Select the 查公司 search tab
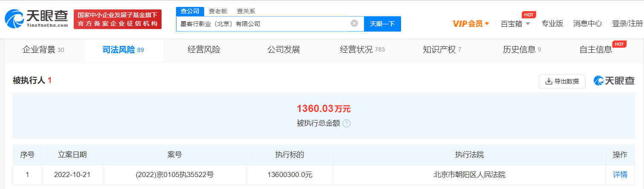644x189 pixels. point(190,11)
